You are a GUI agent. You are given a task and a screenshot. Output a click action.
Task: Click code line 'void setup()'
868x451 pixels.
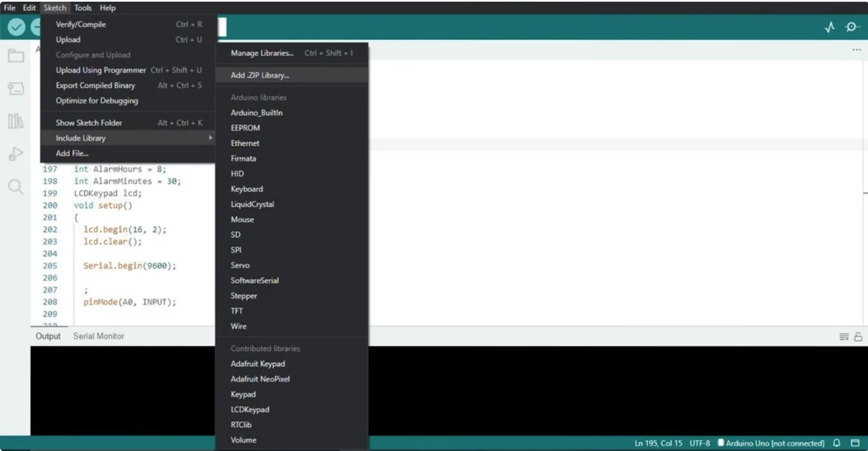[x=103, y=206]
